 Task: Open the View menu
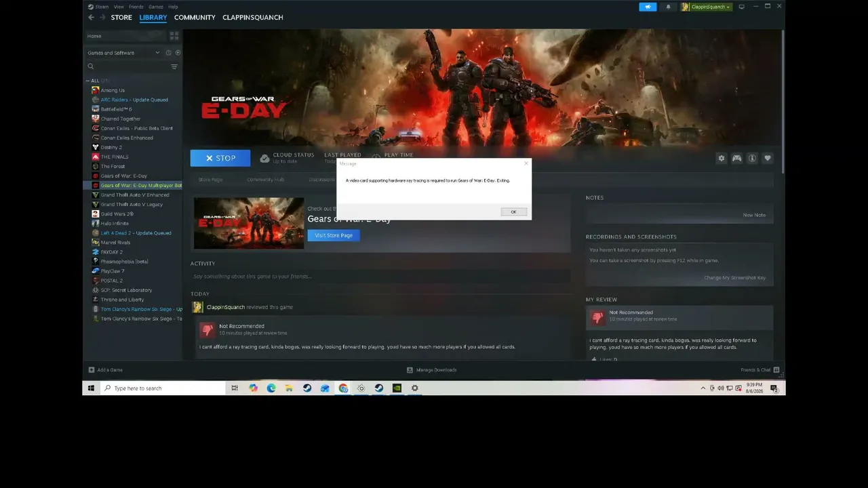click(119, 7)
